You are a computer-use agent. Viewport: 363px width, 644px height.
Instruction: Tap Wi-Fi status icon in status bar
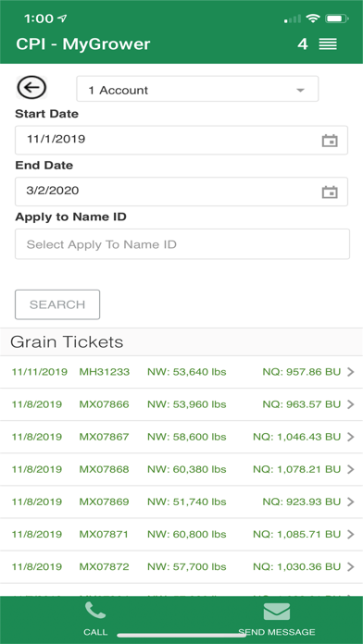[314, 19]
